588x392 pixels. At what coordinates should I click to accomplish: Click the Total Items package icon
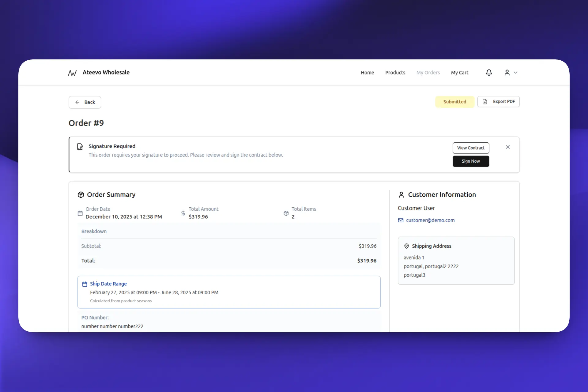point(286,213)
